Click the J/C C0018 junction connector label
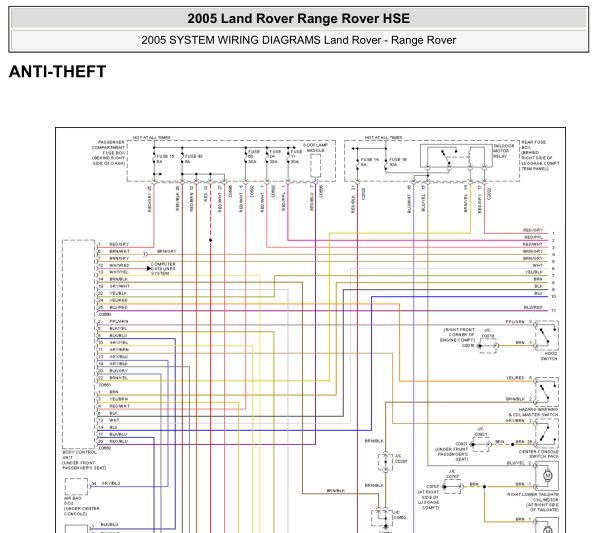Screen dimensions: 603x533 click(488, 333)
